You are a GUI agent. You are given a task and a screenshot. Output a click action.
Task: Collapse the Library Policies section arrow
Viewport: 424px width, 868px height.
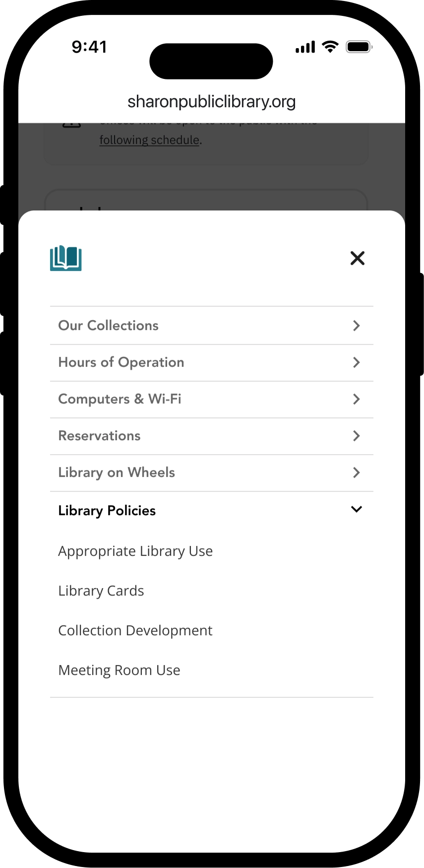point(356,510)
